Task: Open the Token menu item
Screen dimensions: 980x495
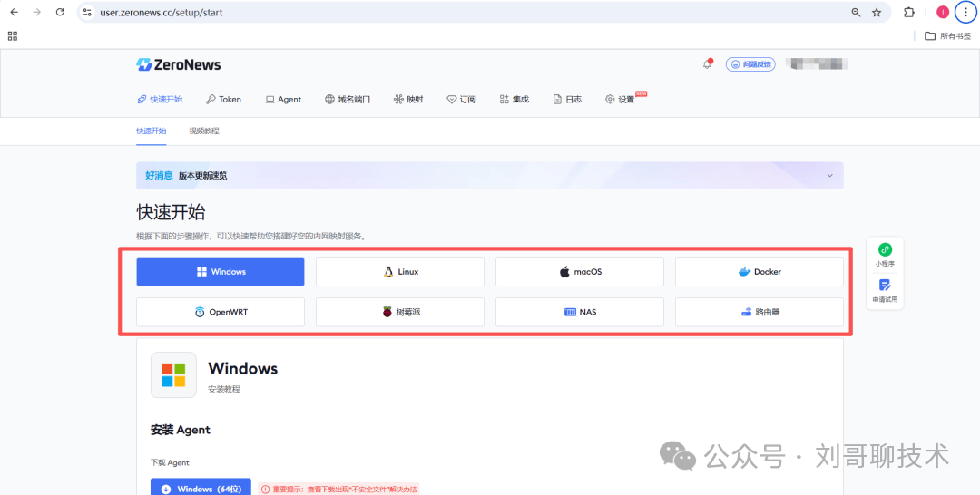Action: pos(223,100)
